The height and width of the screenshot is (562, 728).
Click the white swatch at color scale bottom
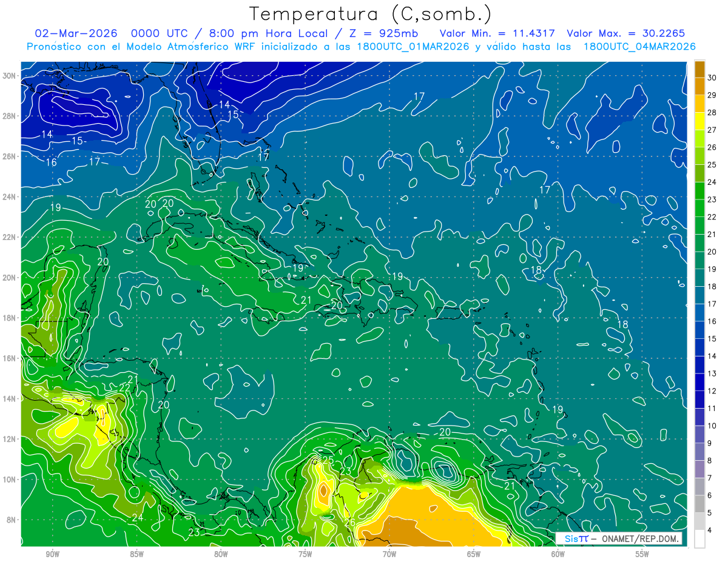[x=699, y=539]
